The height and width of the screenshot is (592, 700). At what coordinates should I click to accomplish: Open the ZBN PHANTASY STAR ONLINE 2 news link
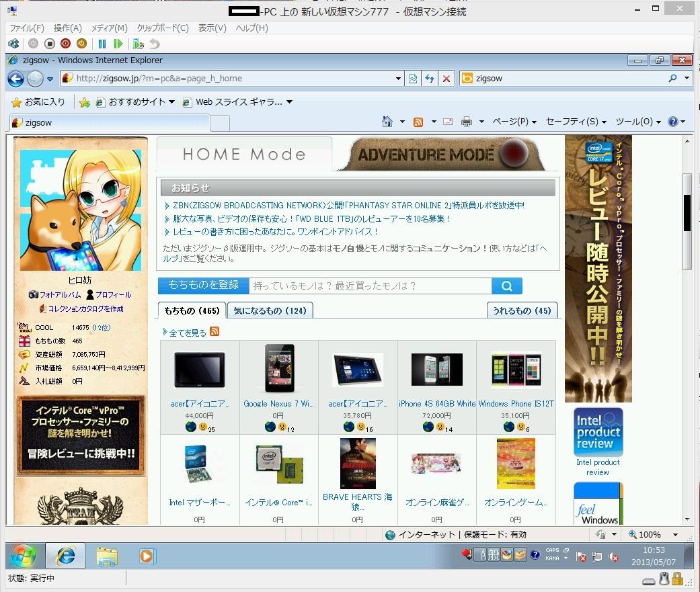coord(348,206)
